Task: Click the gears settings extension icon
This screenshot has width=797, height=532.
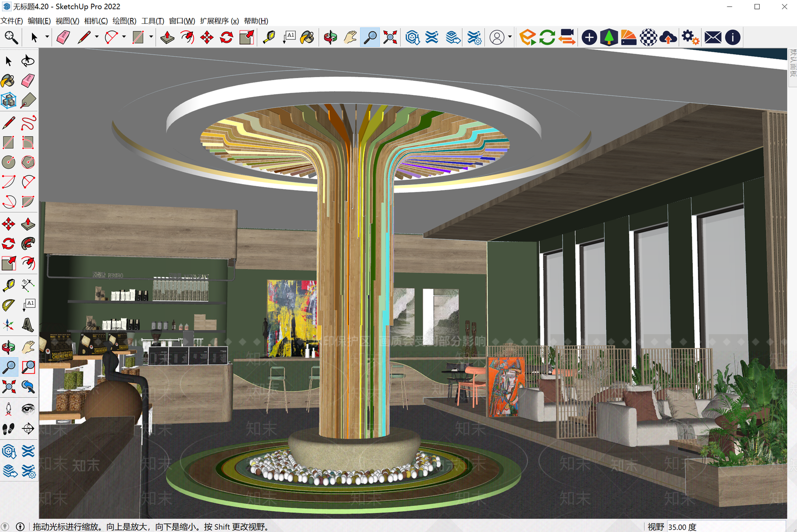Action: (690, 37)
